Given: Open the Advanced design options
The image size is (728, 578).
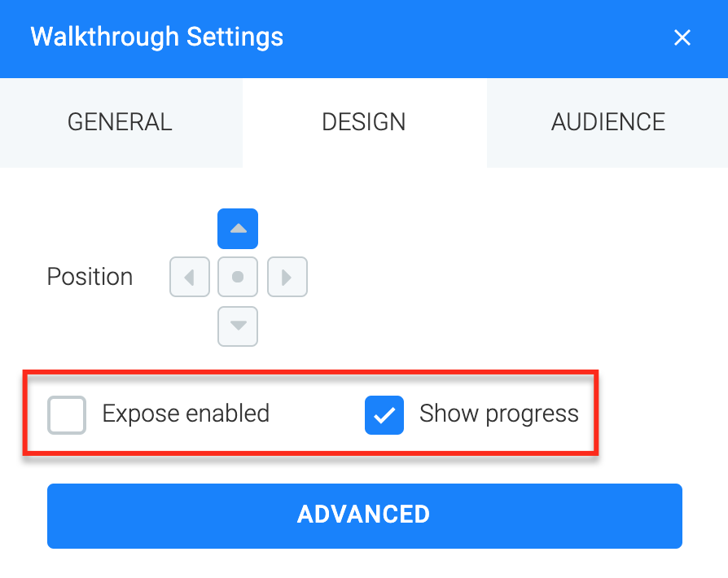Looking at the screenshot, I should pos(365,516).
